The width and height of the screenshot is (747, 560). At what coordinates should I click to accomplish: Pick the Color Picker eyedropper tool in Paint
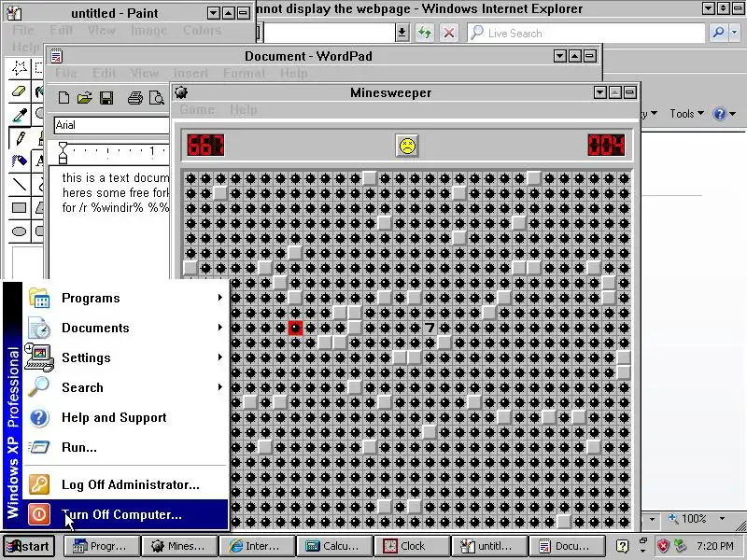(20, 115)
